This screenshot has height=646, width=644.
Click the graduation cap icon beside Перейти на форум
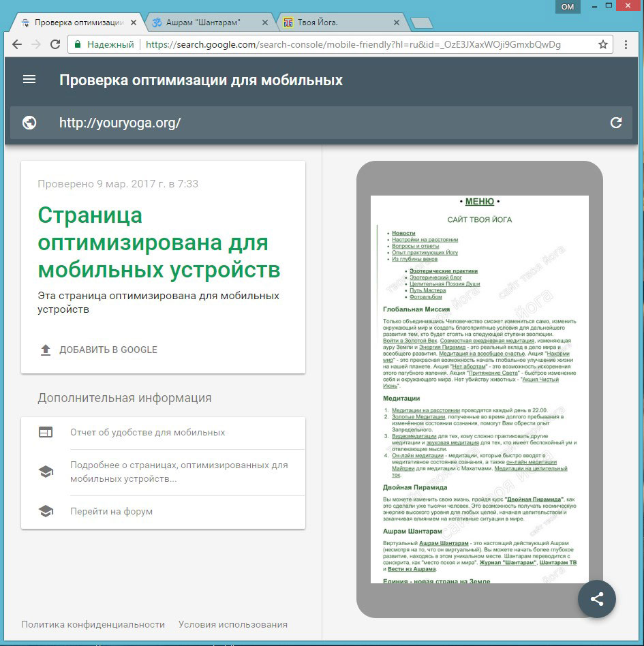click(x=46, y=511)
